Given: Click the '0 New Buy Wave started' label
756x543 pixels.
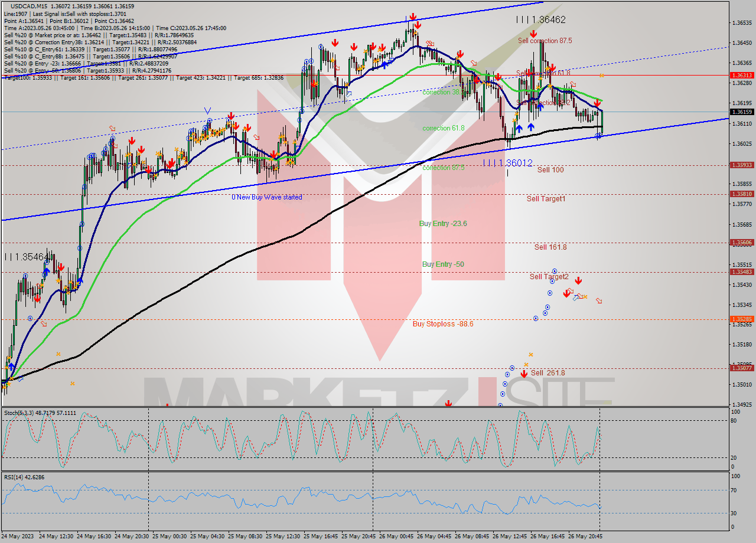Looking at the screenshot, I should [x=266, y=197].
